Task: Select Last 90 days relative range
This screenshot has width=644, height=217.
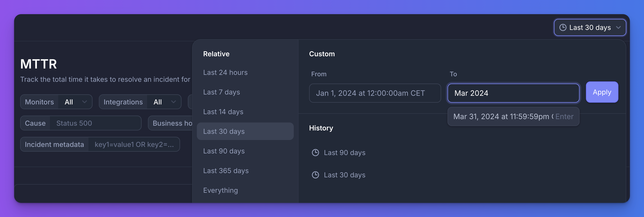Action: coord(224,151)
